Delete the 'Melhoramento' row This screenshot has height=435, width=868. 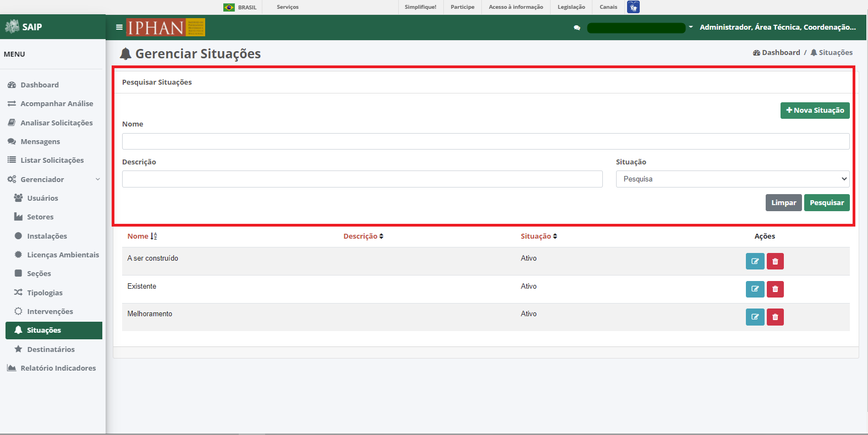click(x=775, y=317)
